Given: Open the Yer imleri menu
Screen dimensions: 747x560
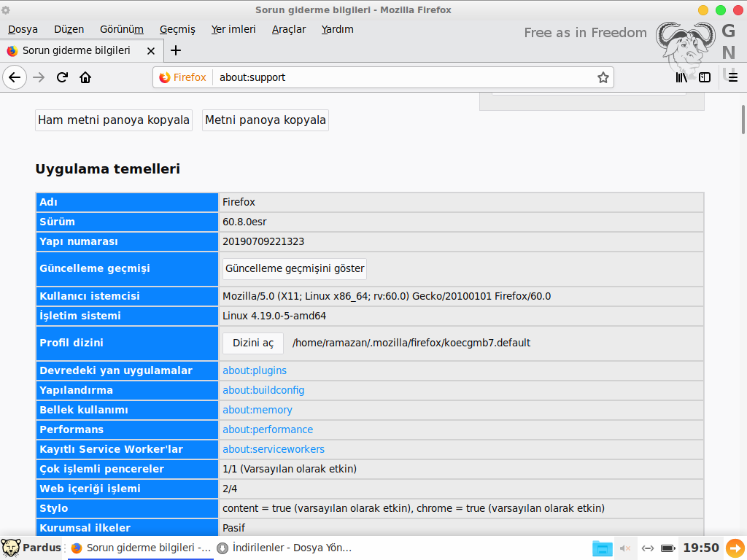Looking at the screenshot, I should 233,29.
